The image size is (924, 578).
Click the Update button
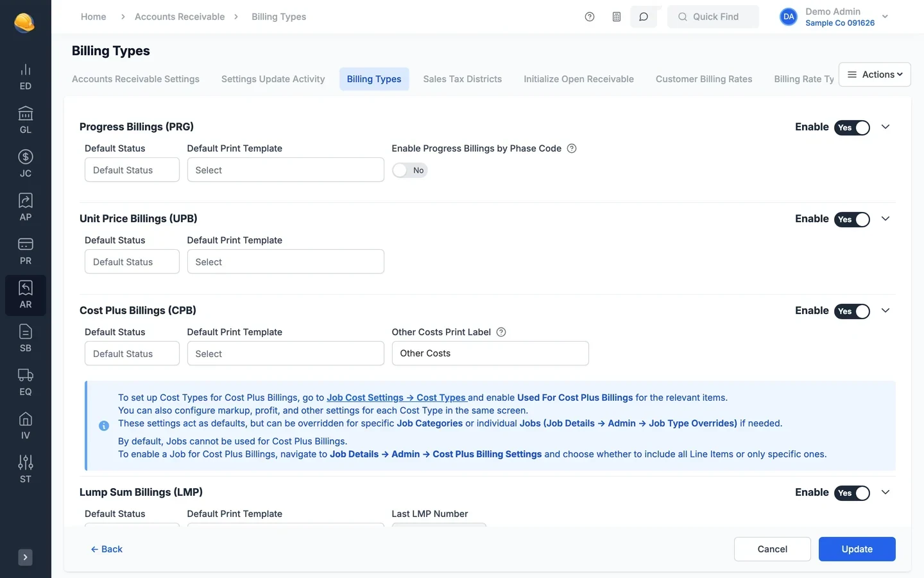point(857,549)
